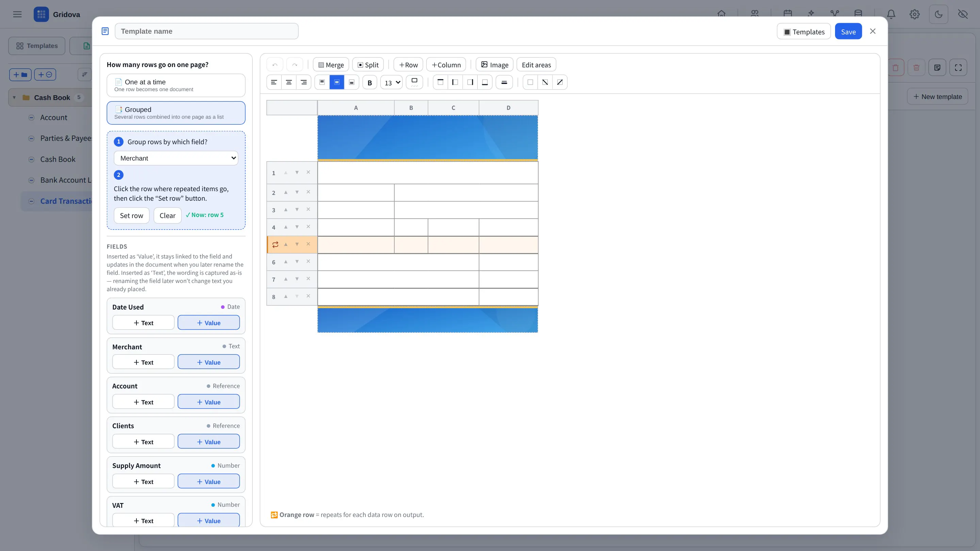This screenshot has height=551, width=980.
Task: Open the Templates button in dialog header
Action: coord(803,32)
